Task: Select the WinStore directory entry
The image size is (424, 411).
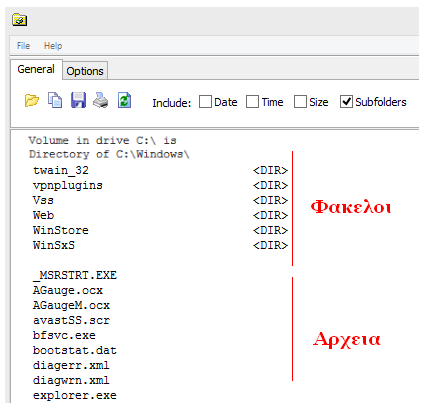Action: point(160,230)
